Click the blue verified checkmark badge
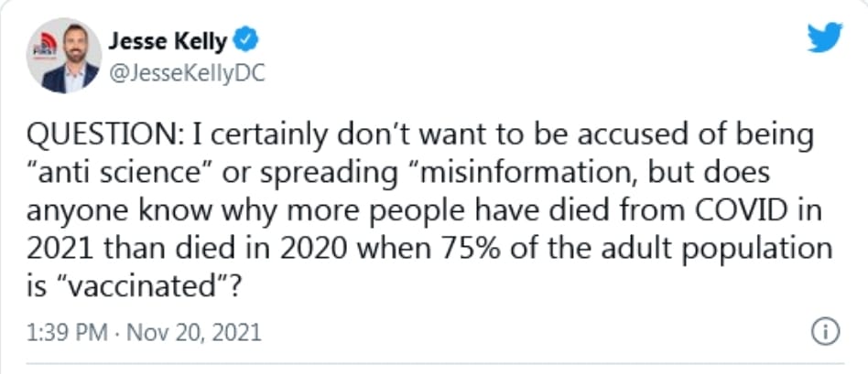Viewport: 868px width, 374px height. [x=247, y=39]
